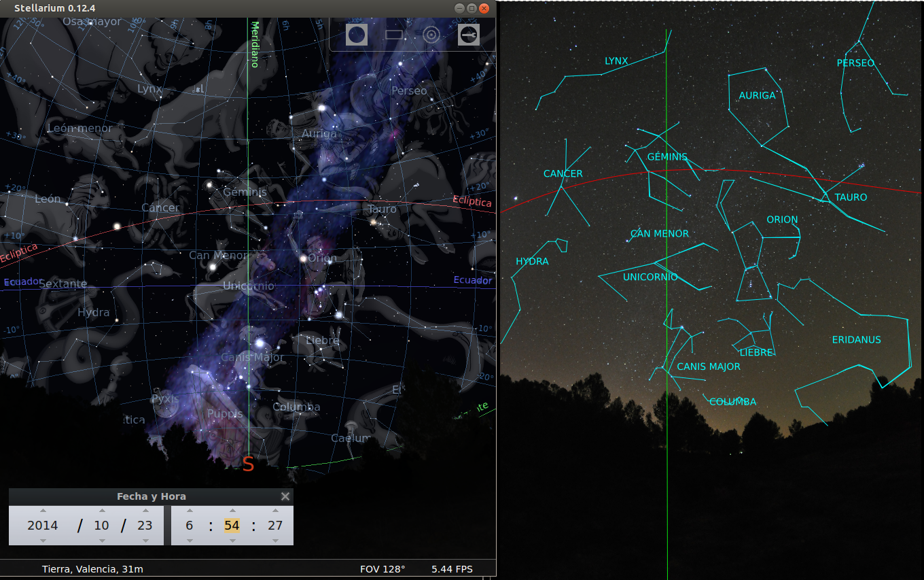924x580 pixels.
Task: Click the Stellarium 0.12.4 window title
Action: click(55, 8)
